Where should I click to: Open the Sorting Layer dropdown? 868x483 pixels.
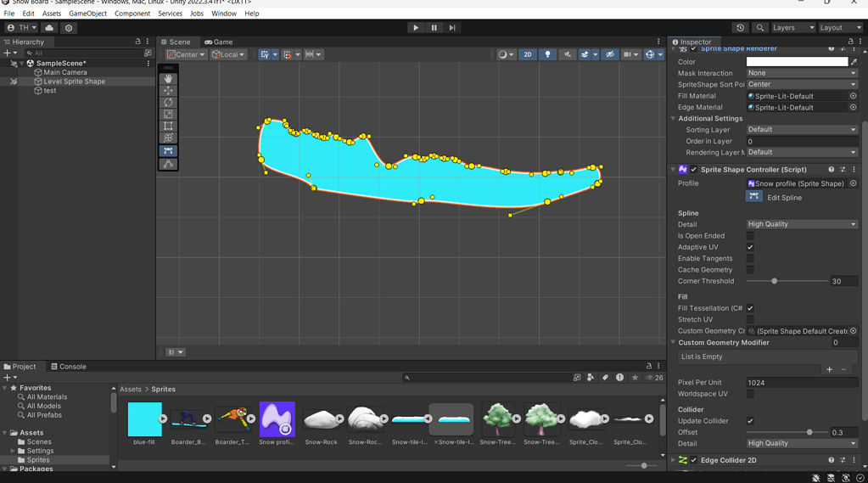coord(801,130)
